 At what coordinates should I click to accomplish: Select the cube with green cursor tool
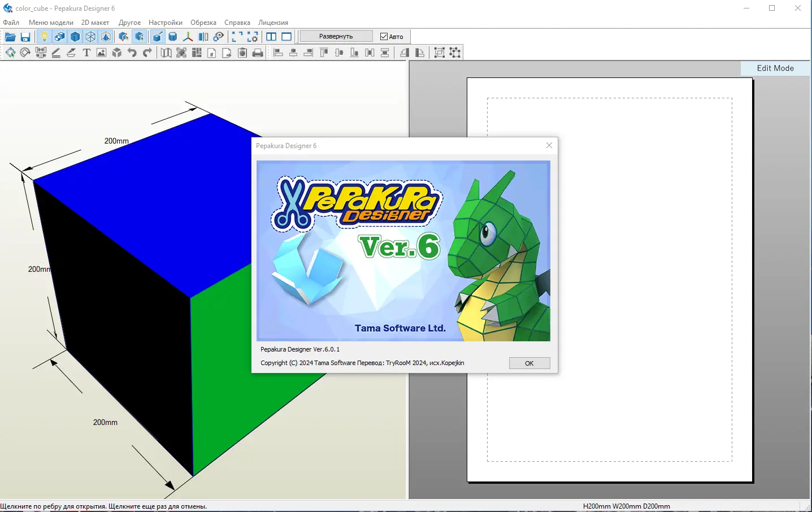[x=139, y=37]
